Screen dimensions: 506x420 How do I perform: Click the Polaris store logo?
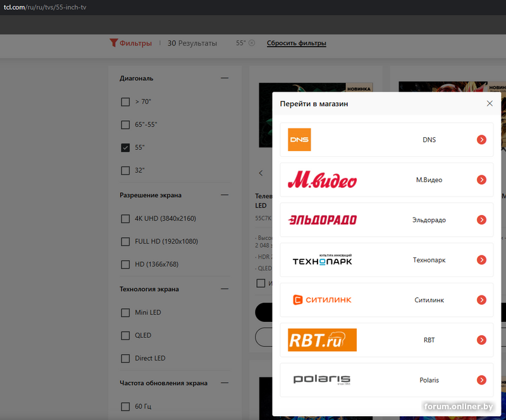coord(322,380)
